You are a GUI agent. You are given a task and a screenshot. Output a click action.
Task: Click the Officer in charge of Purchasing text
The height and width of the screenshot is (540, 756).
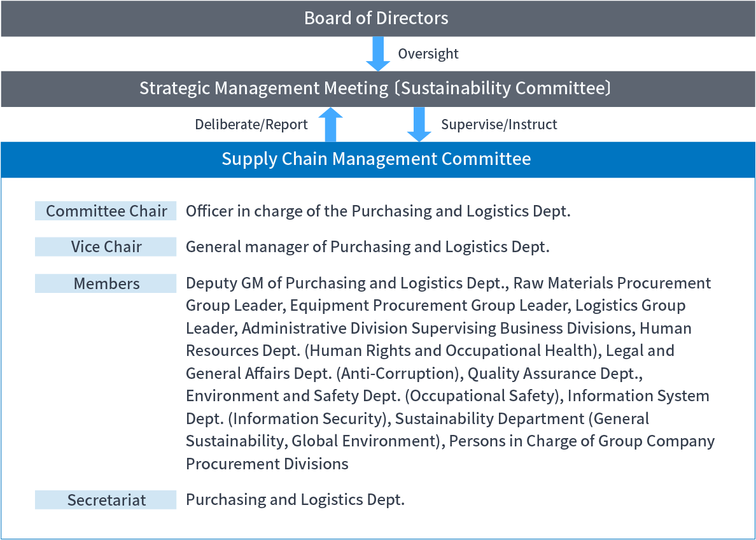point(378,211)
